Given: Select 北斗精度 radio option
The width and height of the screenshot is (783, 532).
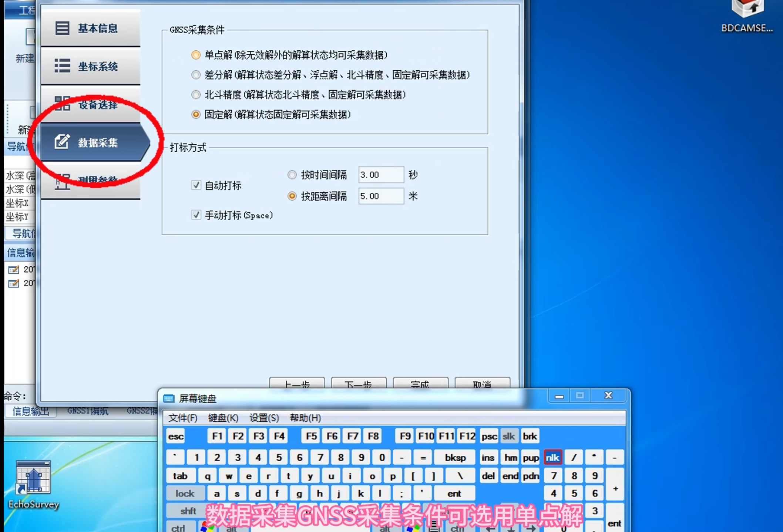Looking at the screenshot, I should tap(196, 95).
